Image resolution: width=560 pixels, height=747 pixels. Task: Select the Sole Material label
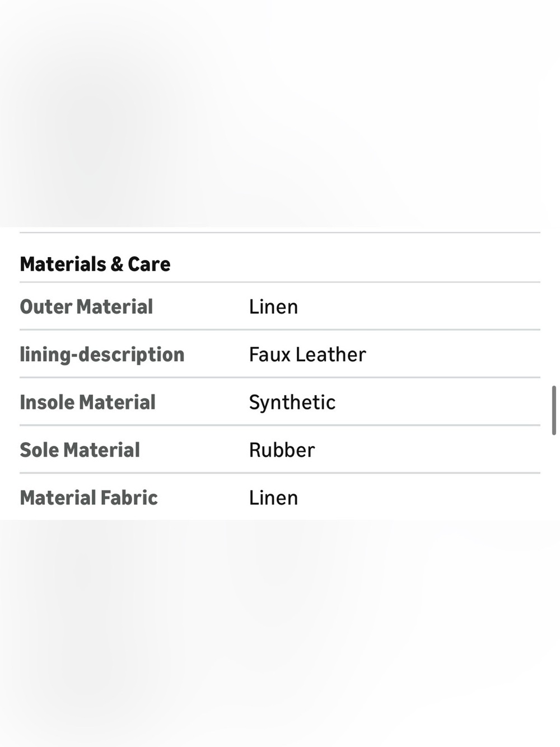coord(80,449)
